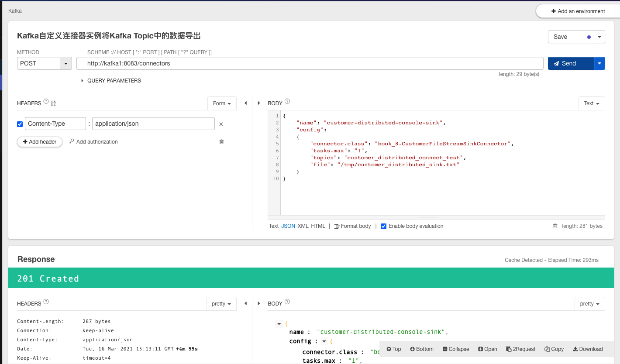Click 2Request button in response toolbar
The image size is (620, 364).
[521, 349]
